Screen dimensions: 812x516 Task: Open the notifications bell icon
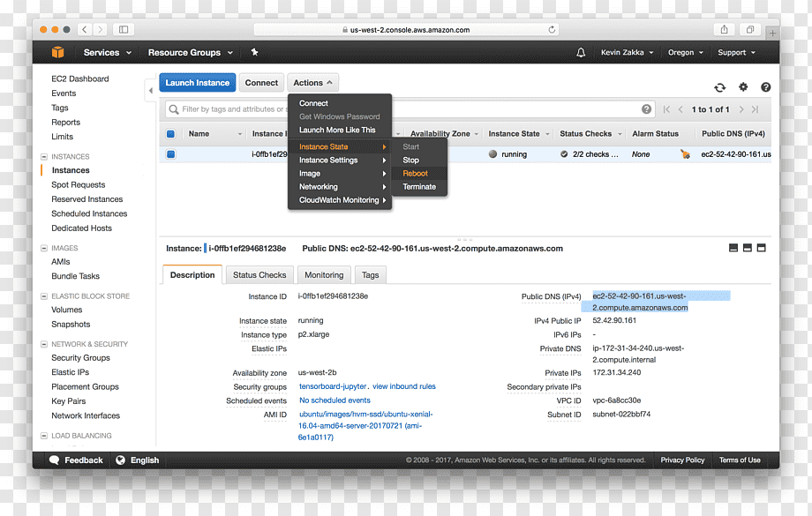tap(581, 52)
